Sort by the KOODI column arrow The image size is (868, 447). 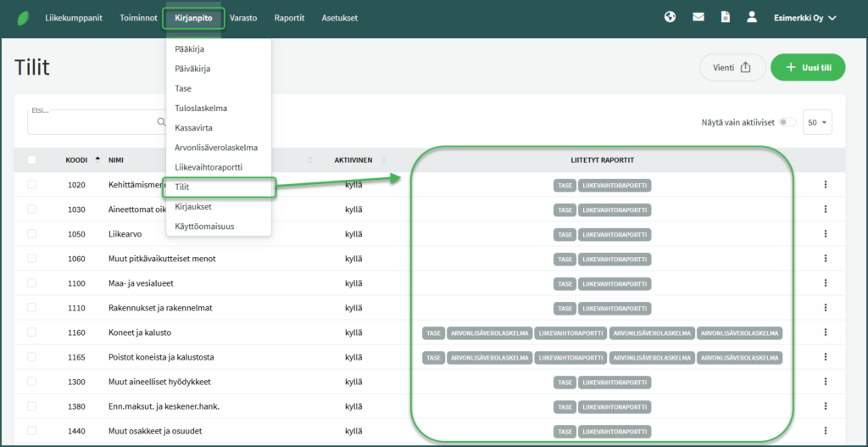(97, 159)
